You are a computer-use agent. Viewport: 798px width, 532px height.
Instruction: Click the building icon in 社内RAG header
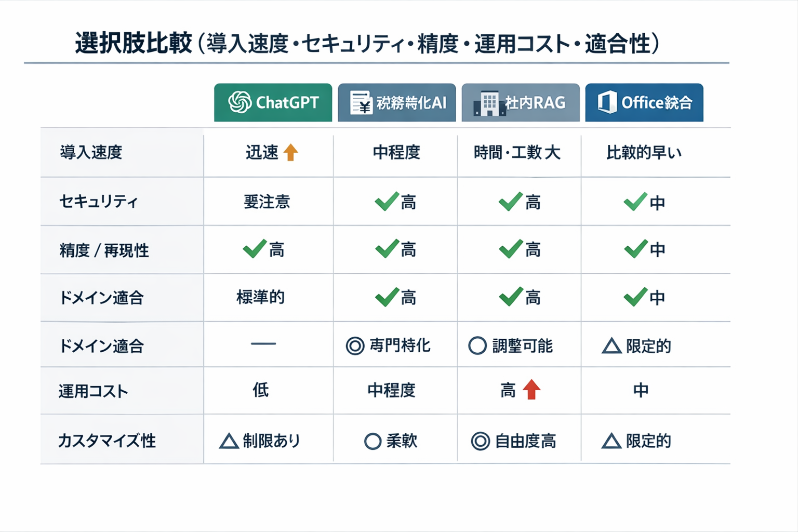(489, 103)
